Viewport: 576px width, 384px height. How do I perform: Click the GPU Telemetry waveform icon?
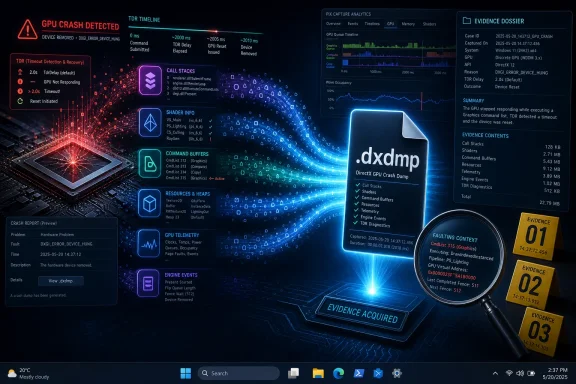pyautogui.click(x=148, y=243)
